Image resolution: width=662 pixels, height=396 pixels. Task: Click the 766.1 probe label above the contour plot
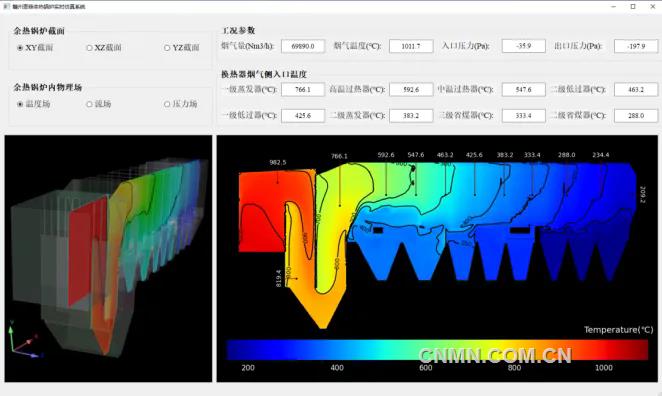(339, 156)
